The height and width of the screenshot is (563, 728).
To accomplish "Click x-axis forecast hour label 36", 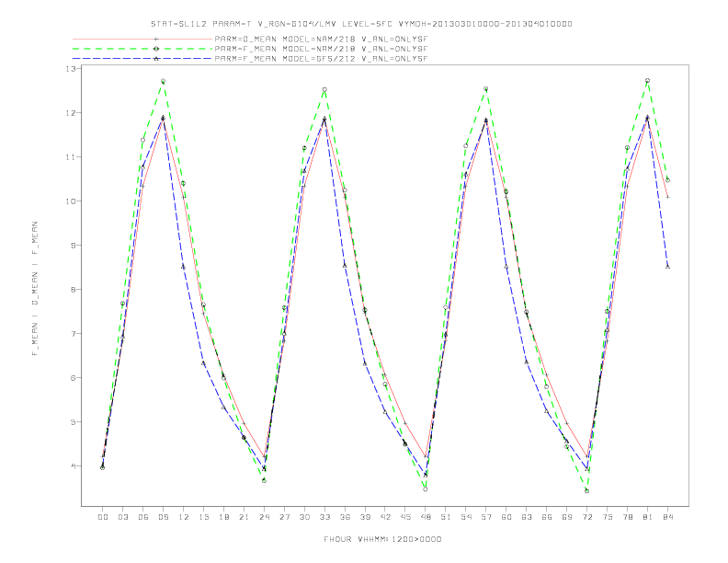I will click(x=345, y=517).
